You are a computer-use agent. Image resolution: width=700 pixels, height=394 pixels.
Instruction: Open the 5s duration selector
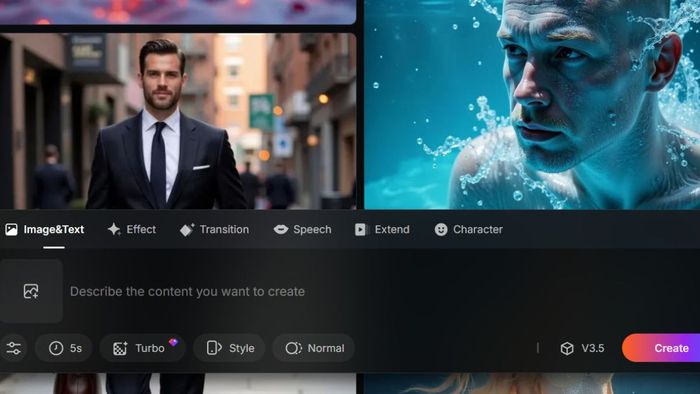coord(64,348)
